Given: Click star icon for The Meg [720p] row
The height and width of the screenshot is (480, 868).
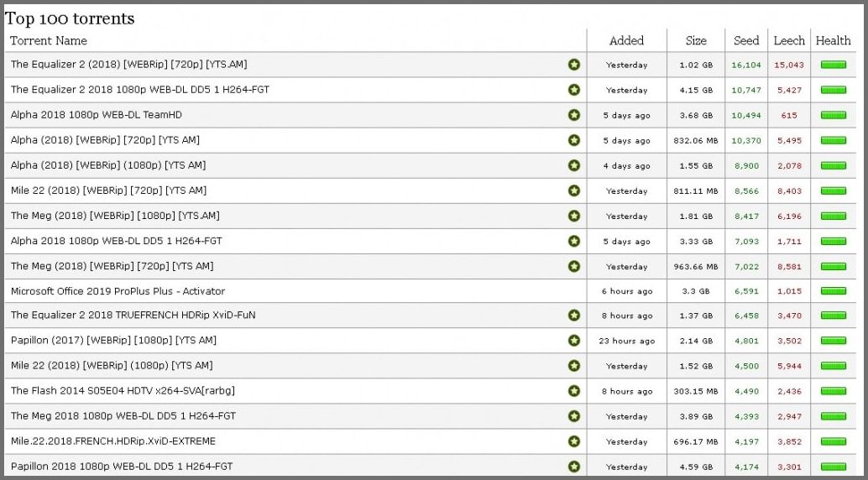Looking at the screenshot, I should [574, 266].
